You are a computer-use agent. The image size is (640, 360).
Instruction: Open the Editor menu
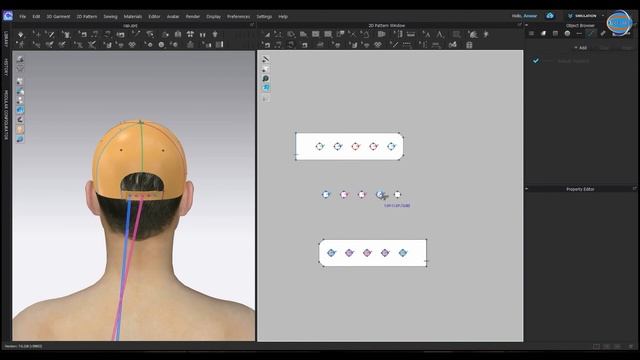click(x=154, y=16)
